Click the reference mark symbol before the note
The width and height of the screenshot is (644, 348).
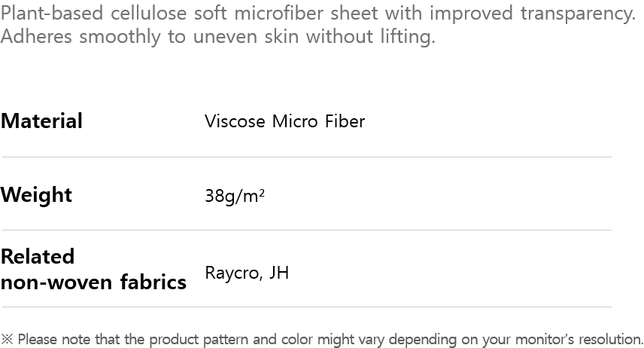[x=7, y=339]
